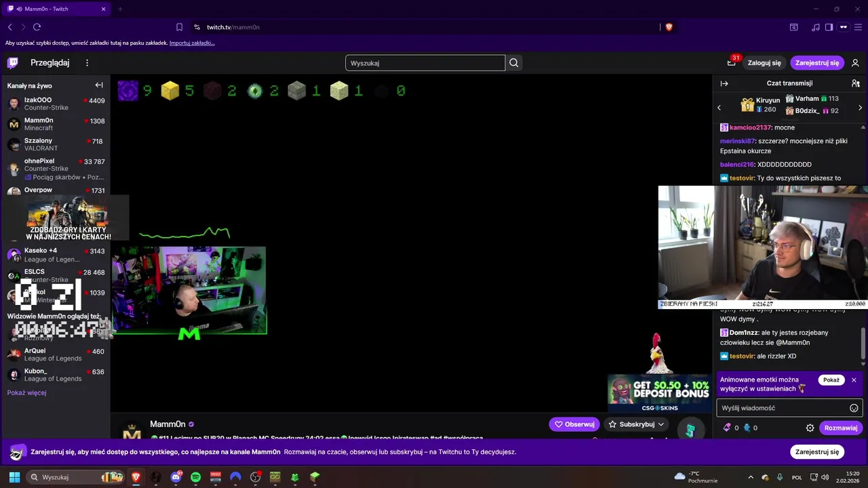The width and height of the screenshot is (868, 488).
Task: Click the Mamm0n channel name below stream
Action: [167, 424]
